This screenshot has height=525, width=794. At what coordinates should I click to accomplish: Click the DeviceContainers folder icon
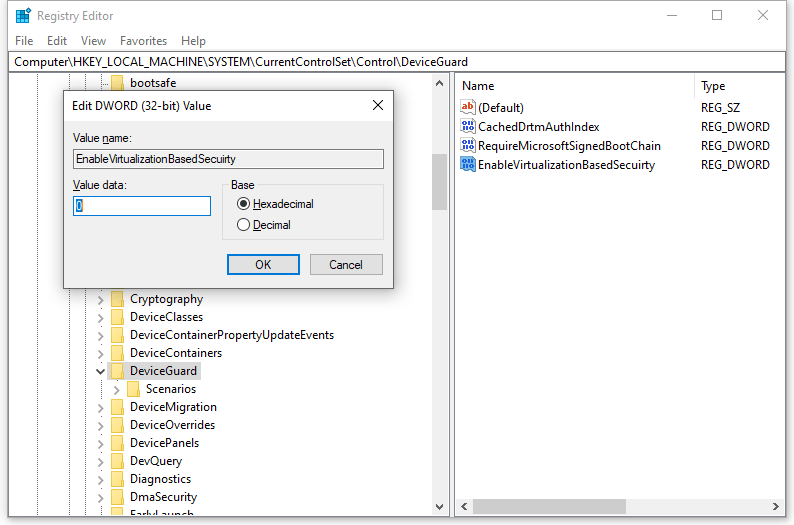coord(117,353)
